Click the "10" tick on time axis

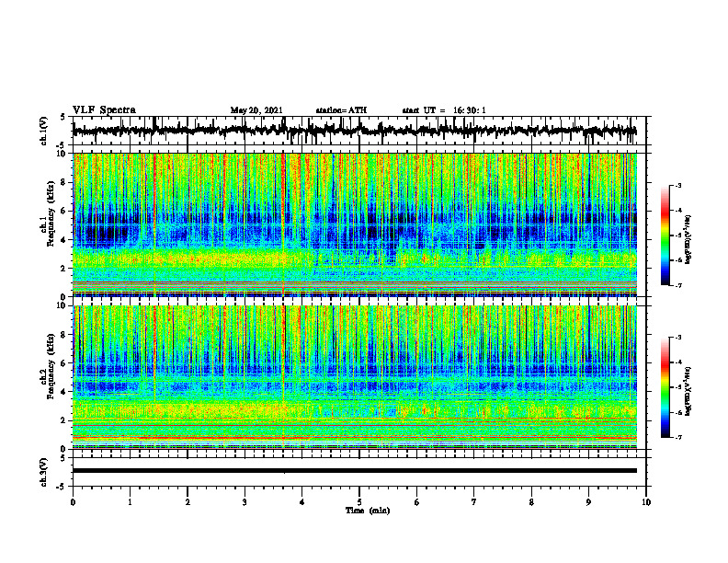click(646, 502)
